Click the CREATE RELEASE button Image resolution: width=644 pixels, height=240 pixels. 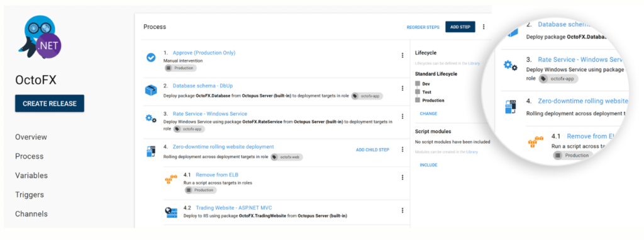click(50, 103)
